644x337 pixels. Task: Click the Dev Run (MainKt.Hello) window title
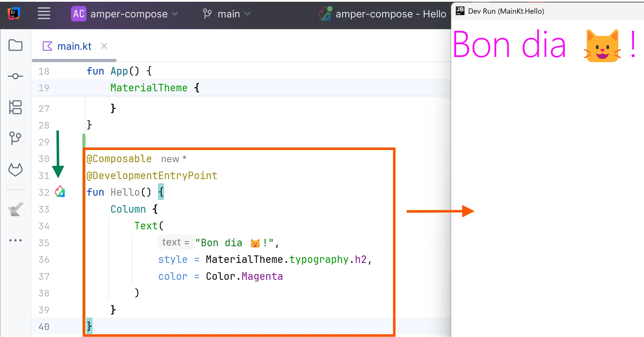coord(506,11)
